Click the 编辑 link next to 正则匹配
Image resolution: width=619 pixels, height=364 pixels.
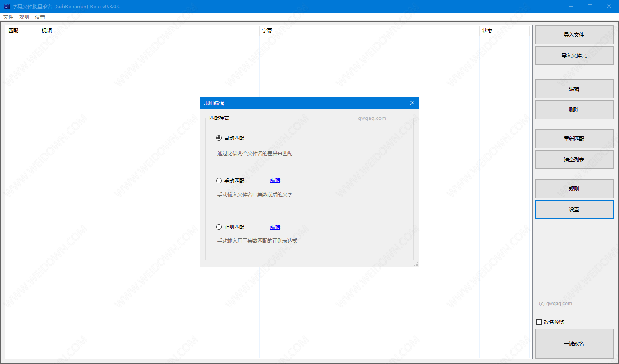[x=275, y=227]
